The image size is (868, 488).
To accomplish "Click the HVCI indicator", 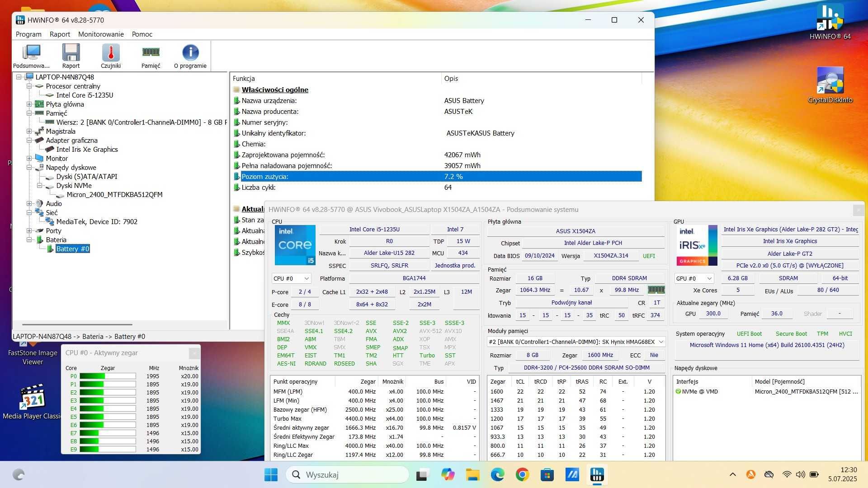I will click(x=845, y=333).
